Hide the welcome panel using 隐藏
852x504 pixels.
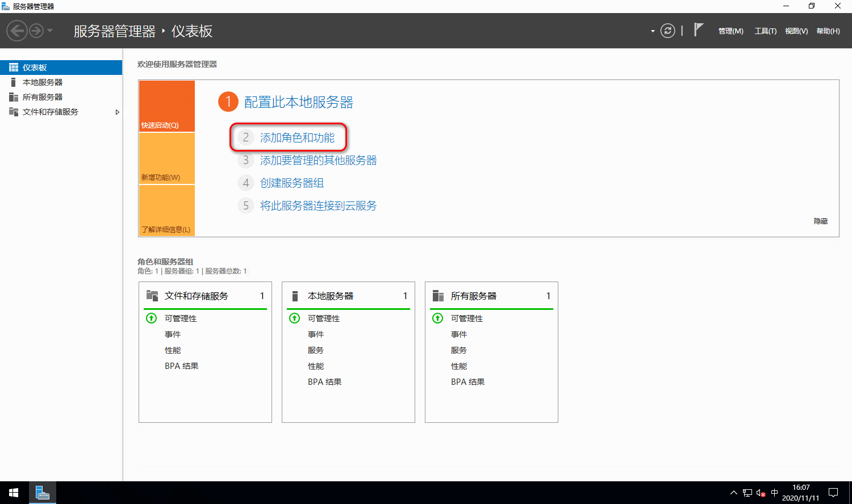820,221
